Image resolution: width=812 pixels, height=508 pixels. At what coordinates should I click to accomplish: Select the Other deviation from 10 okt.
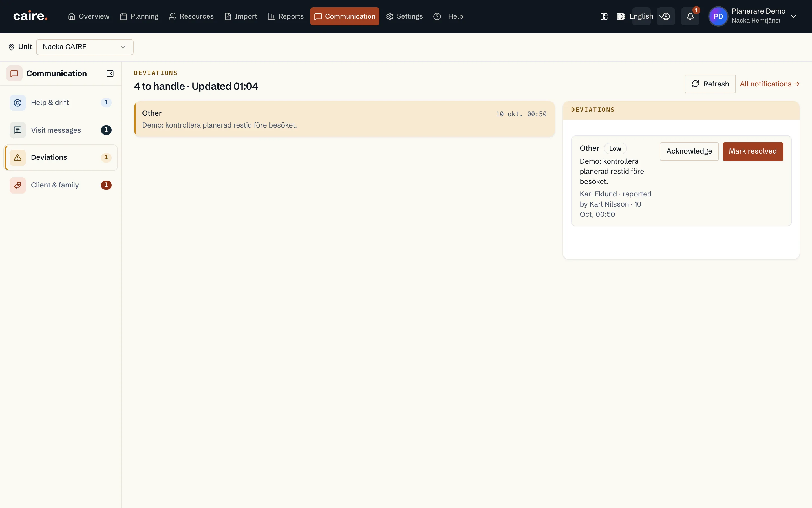coord(344,119)
